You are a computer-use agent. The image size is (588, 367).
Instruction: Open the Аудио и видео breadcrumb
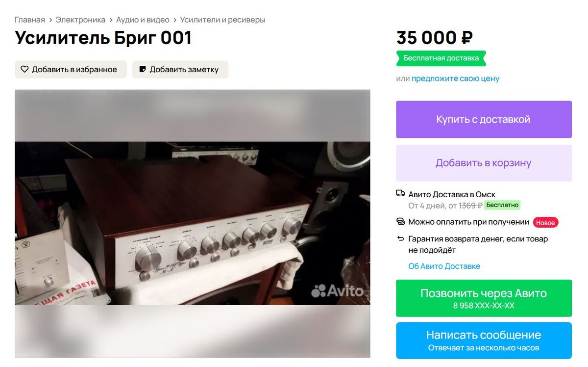coord(143,20)
